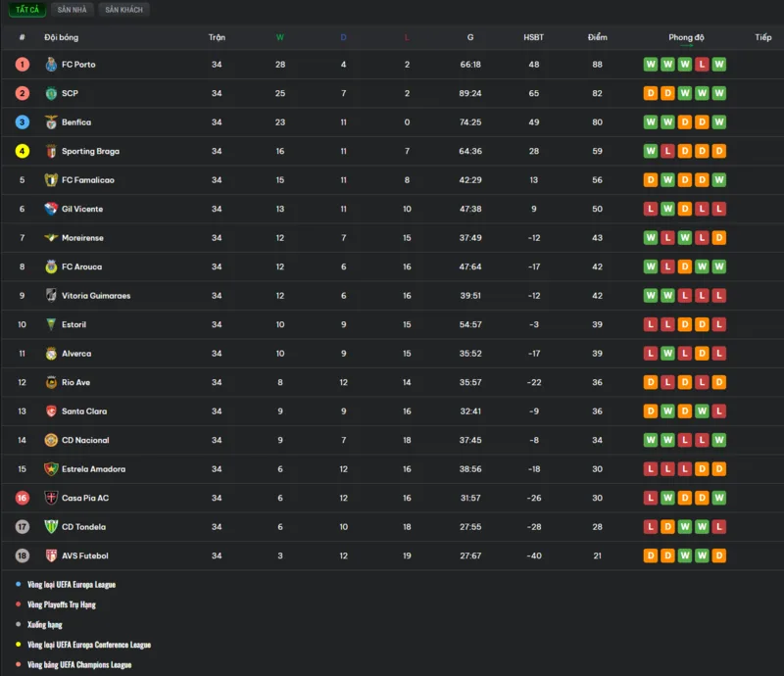Click the rank 18 grey badge for AVS Futebol

[x=22, y=556]
